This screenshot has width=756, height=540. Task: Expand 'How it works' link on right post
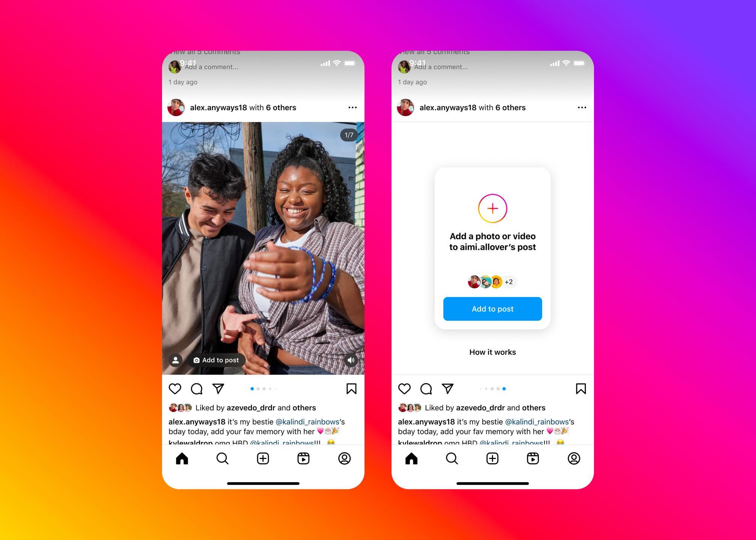pos(492,352)
